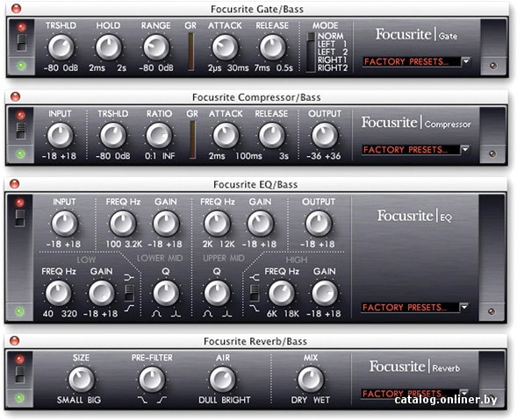The height and width of the screenshot is (420, 517).
Task: Click the Gate MODE selector slider
Action: pos(311,52)
